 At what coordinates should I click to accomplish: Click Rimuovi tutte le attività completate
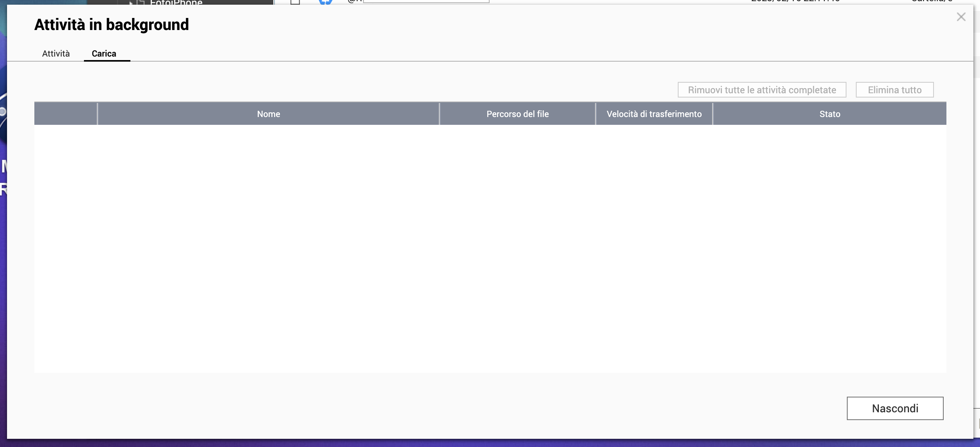point(762,90)
